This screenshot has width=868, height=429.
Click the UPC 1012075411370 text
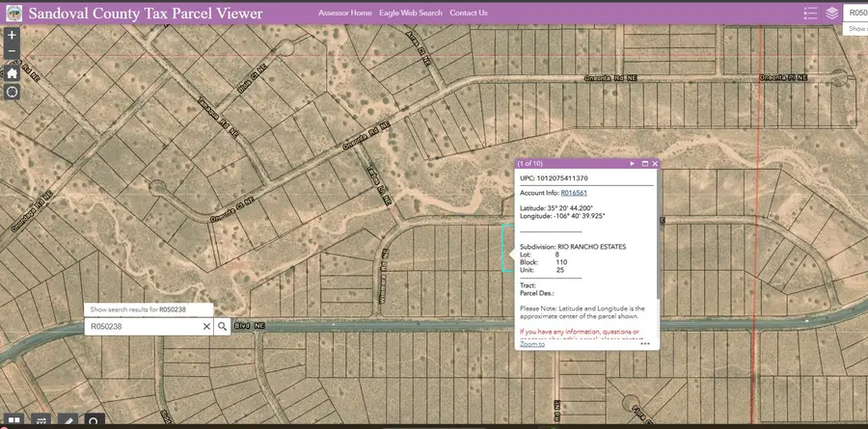coord(555,178)
